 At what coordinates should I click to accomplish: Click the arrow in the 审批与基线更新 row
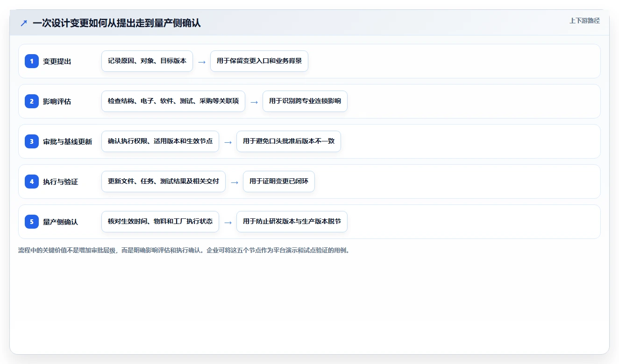pyautogui.click(x=228, y=142)
